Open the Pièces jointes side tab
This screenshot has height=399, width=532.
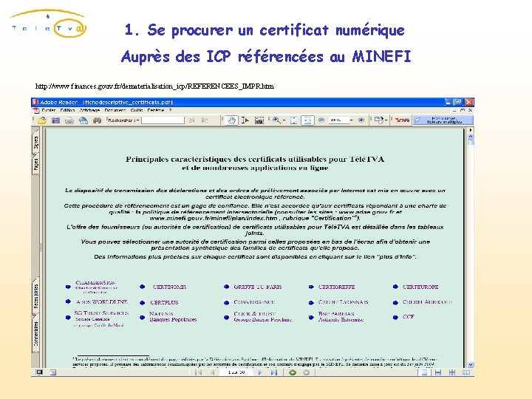(36, 296)
